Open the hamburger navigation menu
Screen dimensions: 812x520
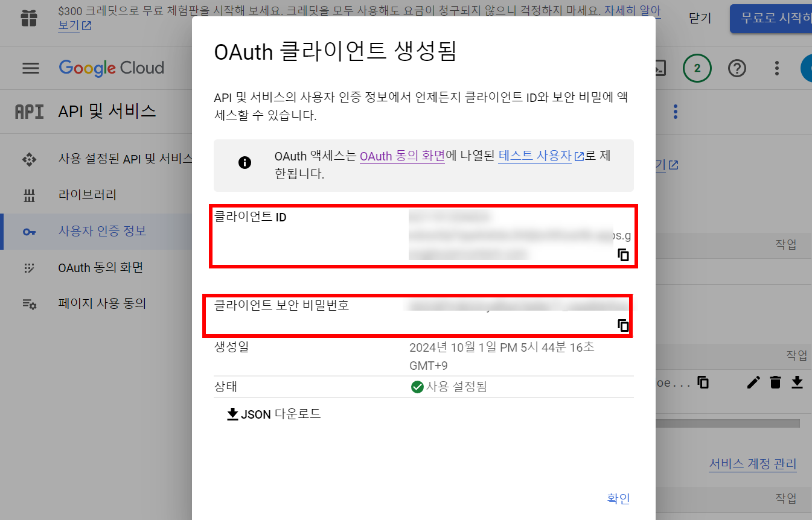[x=31, y=68]
